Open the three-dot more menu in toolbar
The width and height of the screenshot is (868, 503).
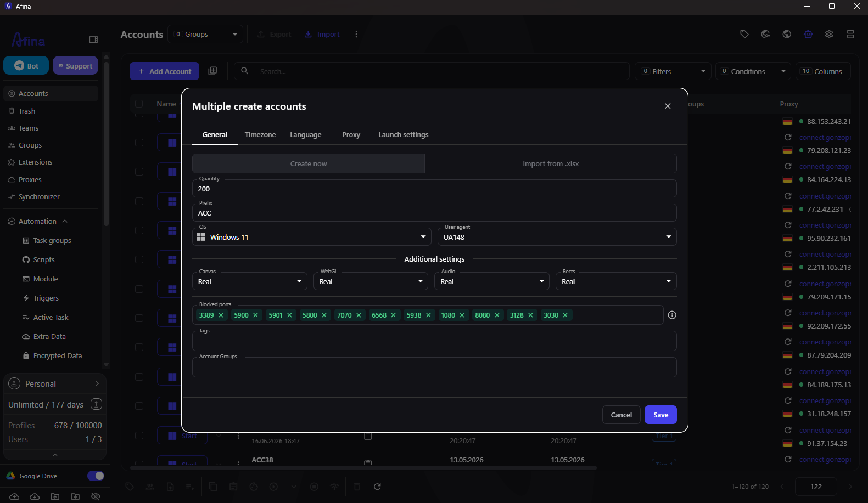(x=356, y=34)
